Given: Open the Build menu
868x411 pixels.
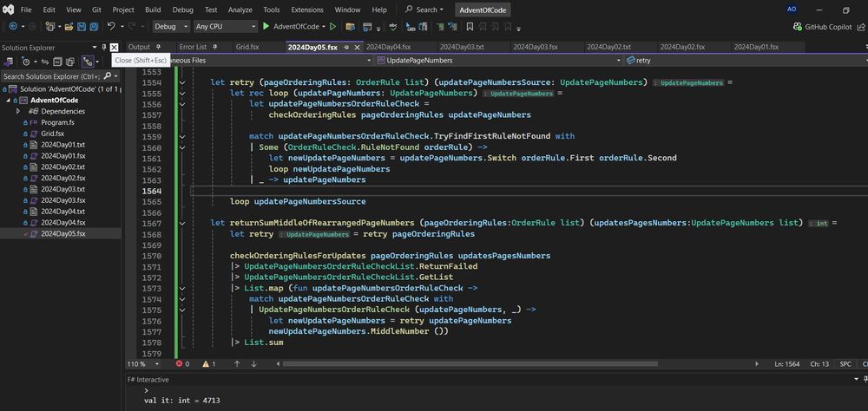Looking at the screenshot, I should (153, 10).
